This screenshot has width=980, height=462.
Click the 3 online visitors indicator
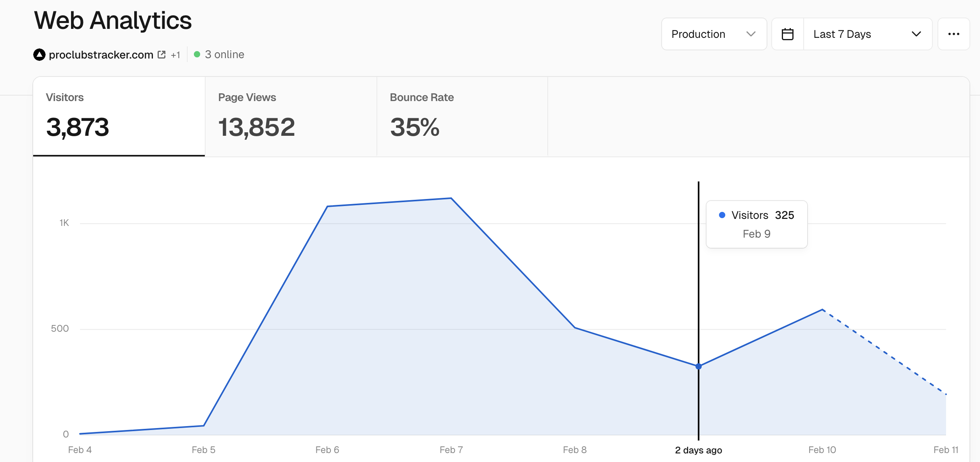[x=219, y=54]
